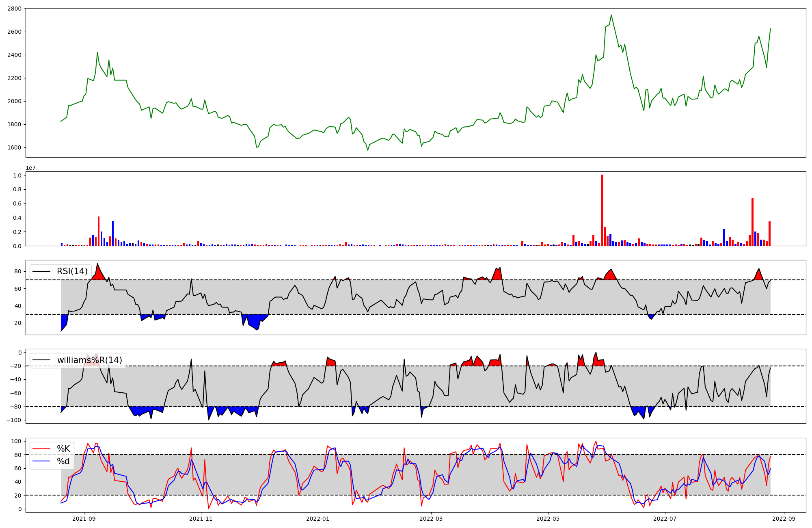Click the 2022-09 x-axis date label

click(784, 519)
